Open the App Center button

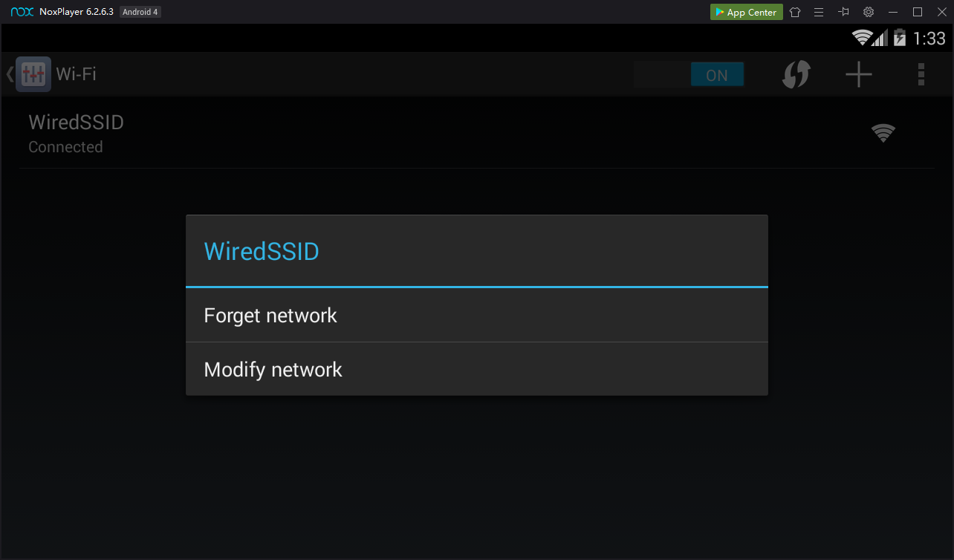746,12
